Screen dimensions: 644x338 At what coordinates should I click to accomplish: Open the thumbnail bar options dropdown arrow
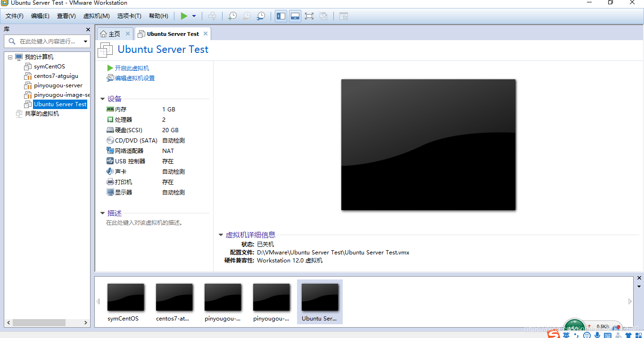639,287
